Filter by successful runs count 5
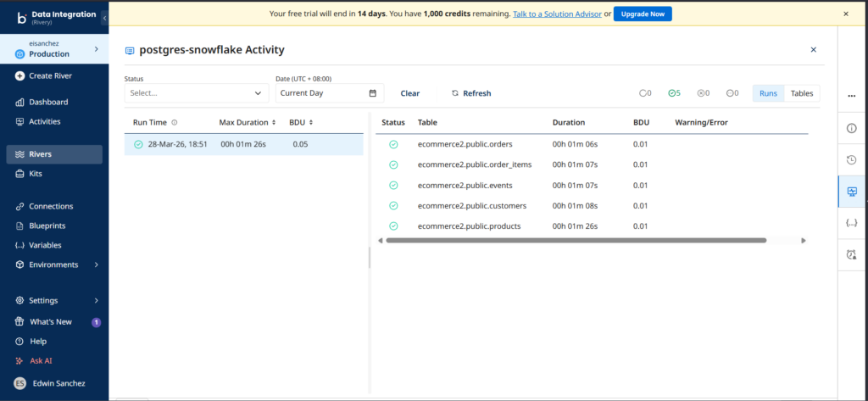The image size is (868, 401). [674, 93]
